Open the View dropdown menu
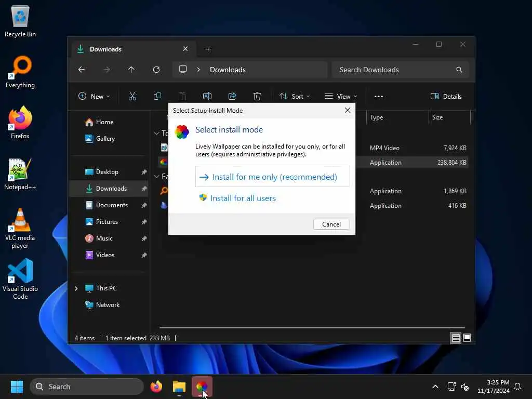The width and height of the screenshot is (532, 399). pos(341,96)
